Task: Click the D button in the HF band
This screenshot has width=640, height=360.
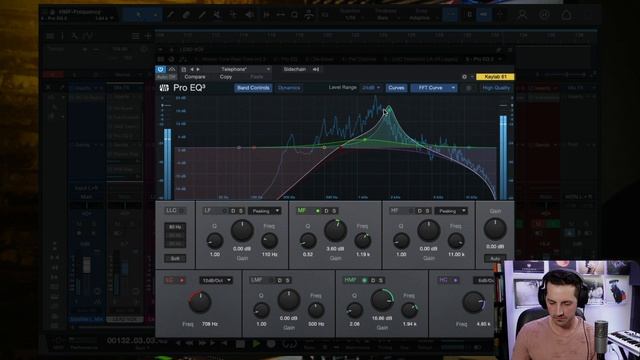Action: pyautogui.click(x=419, y=211)
